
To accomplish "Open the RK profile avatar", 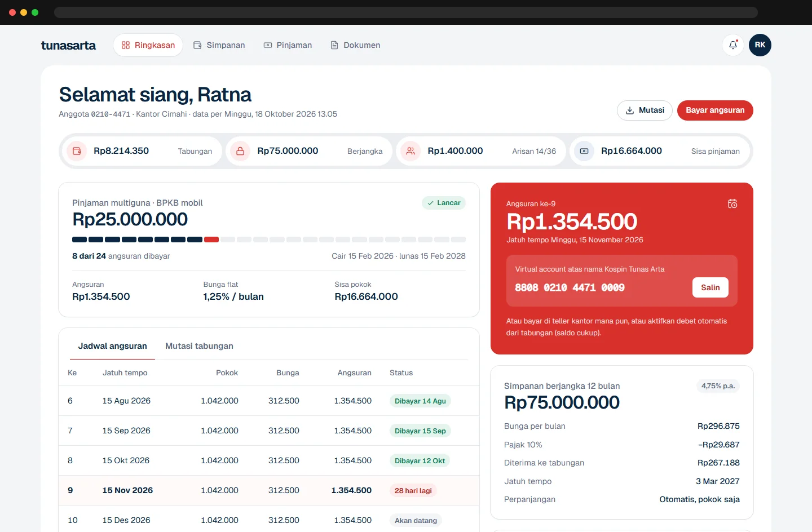I will click(760, 45).
